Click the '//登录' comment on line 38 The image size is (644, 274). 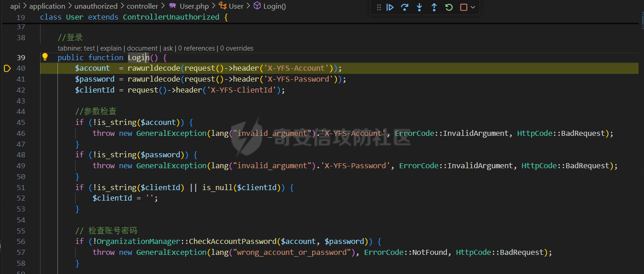click(x=70, y=38)
